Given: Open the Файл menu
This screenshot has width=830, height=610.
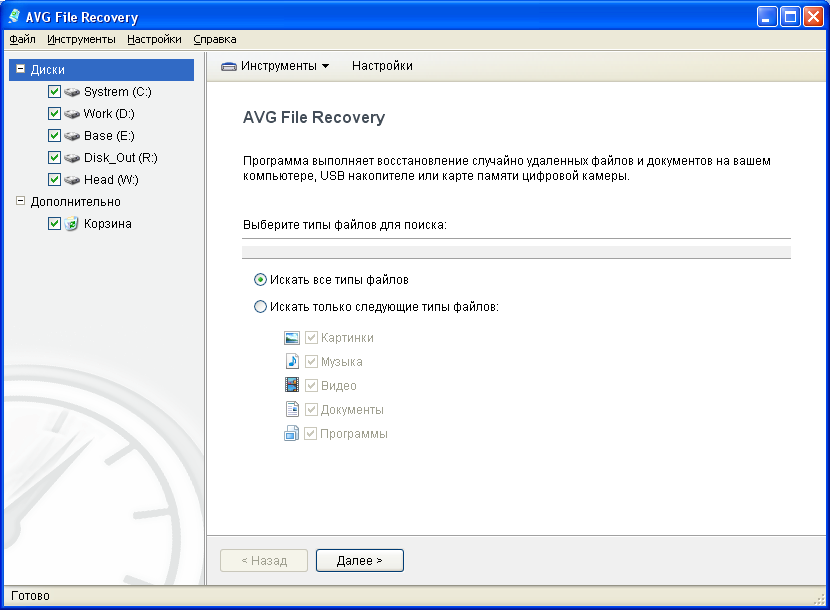Looking at the screenshot, I should coord(22,39).
